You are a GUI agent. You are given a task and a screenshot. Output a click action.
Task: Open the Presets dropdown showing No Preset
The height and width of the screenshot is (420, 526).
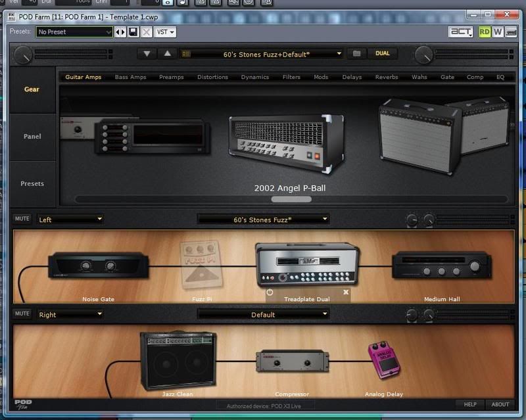point(74,32)
